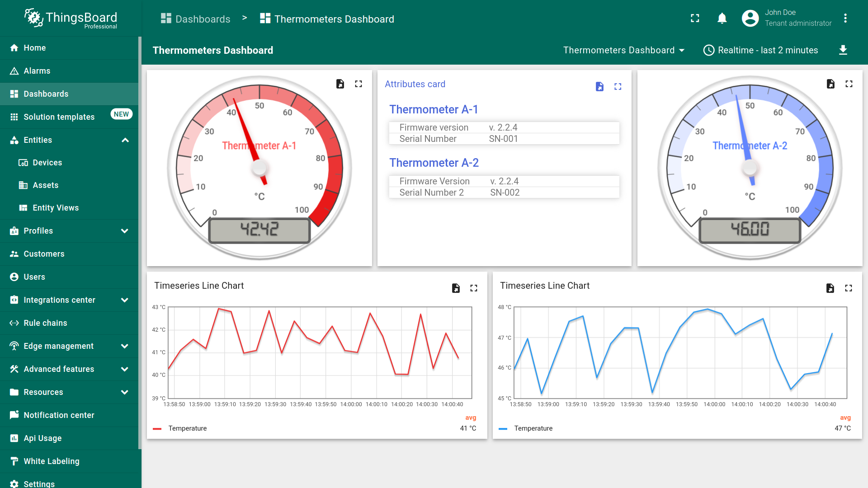The image size is (868, 488).
Task: Toggle blue Temperature legend series visibility
Action: click(533, 428)
